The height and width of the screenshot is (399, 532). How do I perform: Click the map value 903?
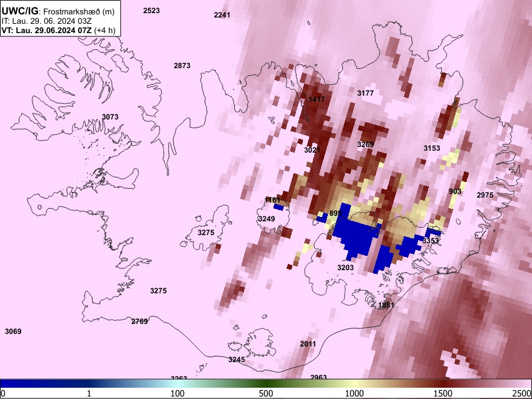pyautogui.click(x=455, y=191)
